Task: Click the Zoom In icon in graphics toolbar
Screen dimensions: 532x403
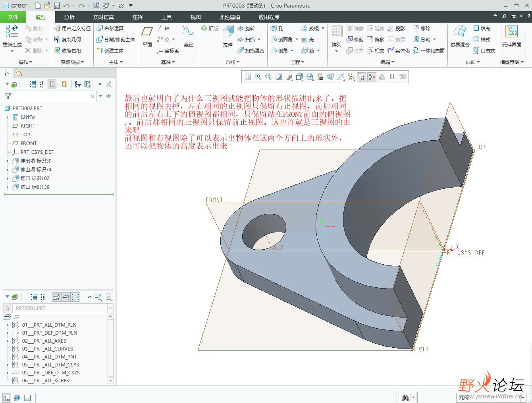Action: coord(258,77)
